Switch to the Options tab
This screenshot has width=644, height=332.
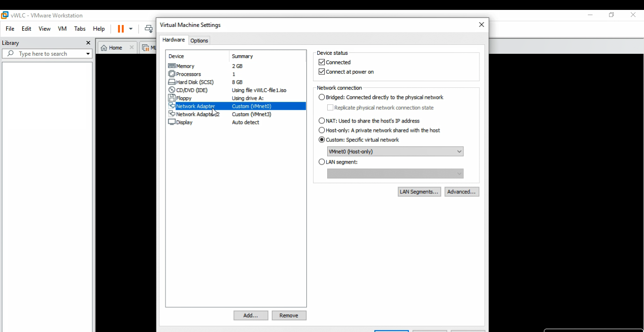click(x=199, y=41)
